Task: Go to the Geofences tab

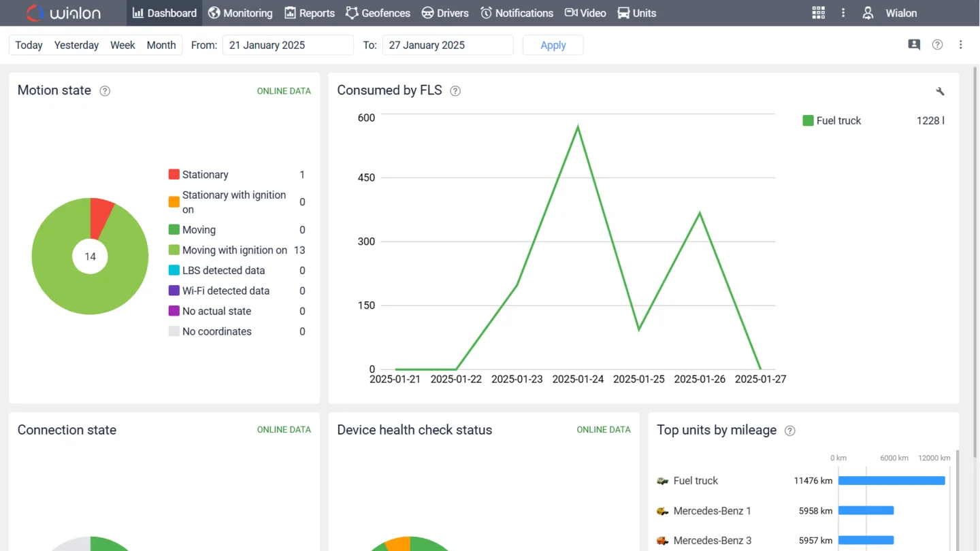Action: click(x=378, y=13)
